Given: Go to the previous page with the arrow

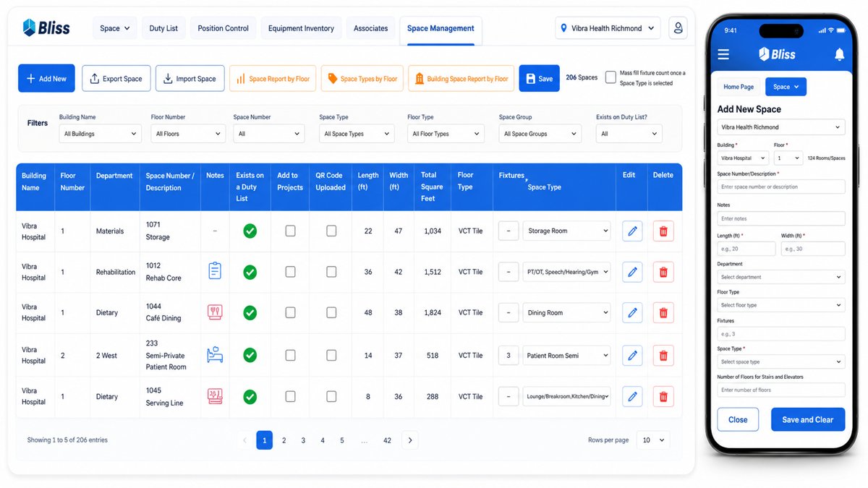Looking at the screenshot, I should (x=244, y=440).
